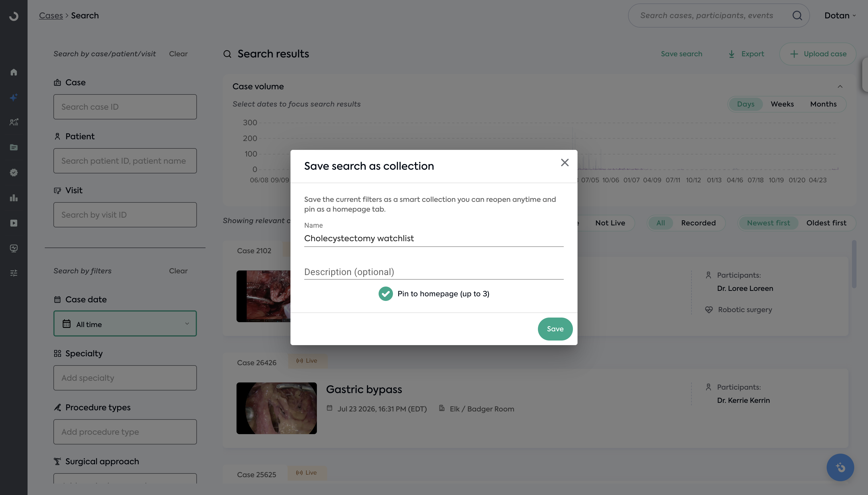Open the video play sidebar icon
The width and height of the screenshot is (868, 495).
point(13,223)
